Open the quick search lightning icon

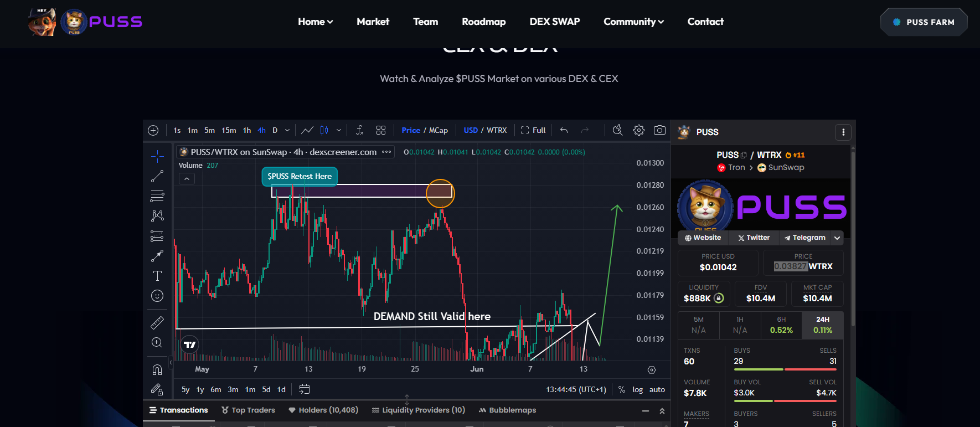618,130
